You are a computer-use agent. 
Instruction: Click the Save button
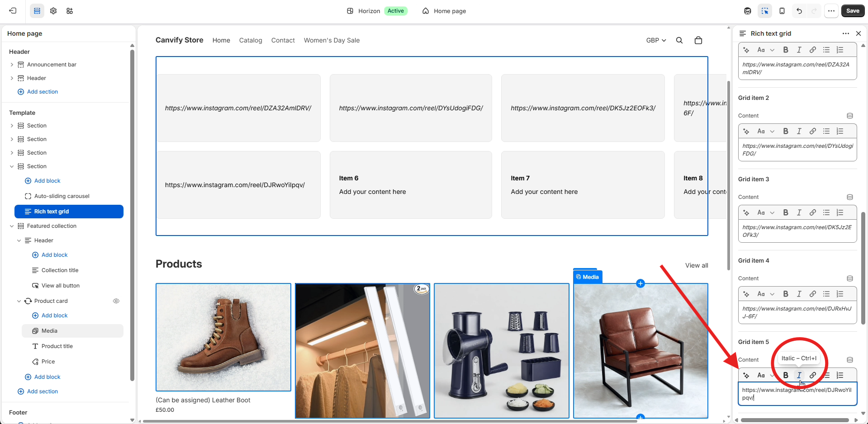(x=853, y=11)
